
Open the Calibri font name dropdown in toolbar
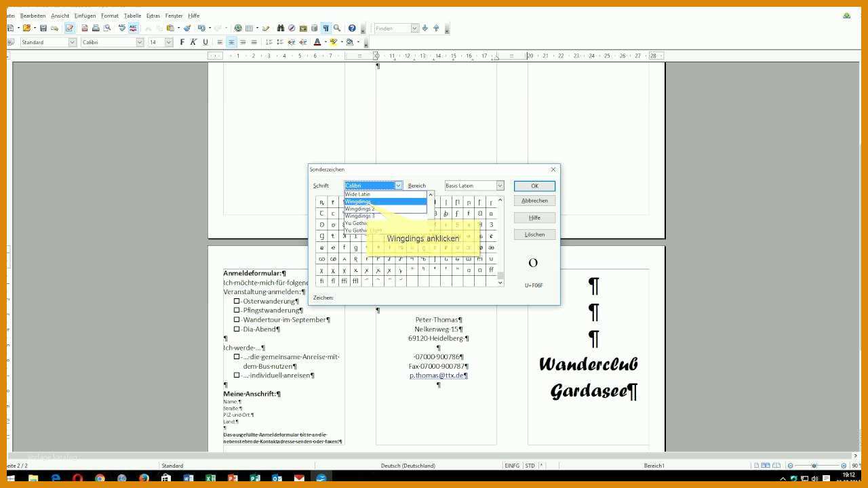(140, 42)
